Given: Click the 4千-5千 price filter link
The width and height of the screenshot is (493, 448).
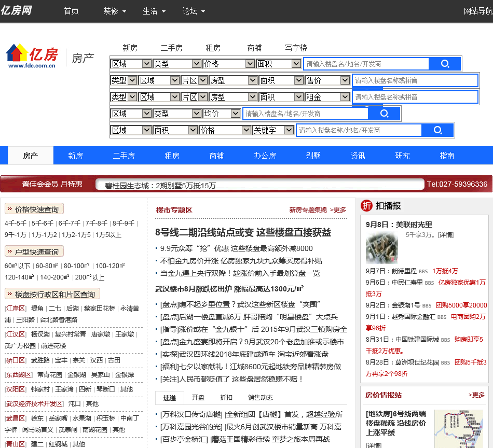Looking at the screenshot, I should (x=16, y=223).
